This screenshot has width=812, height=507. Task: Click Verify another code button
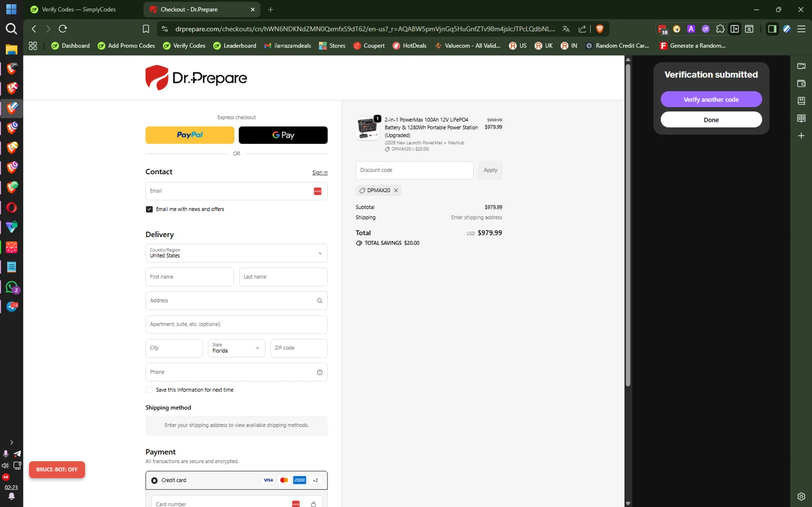pyautogui.click(x=711, y=100)
